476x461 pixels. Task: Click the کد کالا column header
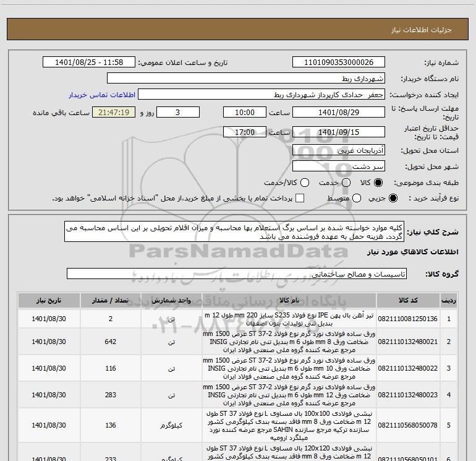point(408,301)
